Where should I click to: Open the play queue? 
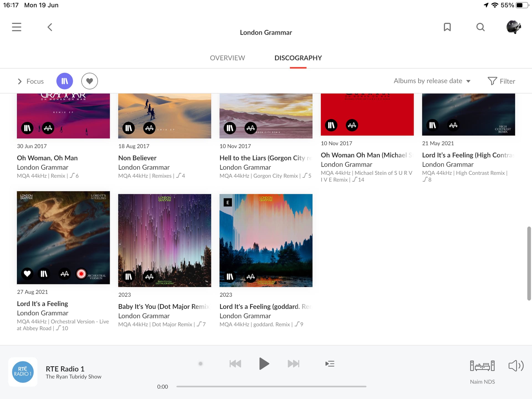[330, 364]
